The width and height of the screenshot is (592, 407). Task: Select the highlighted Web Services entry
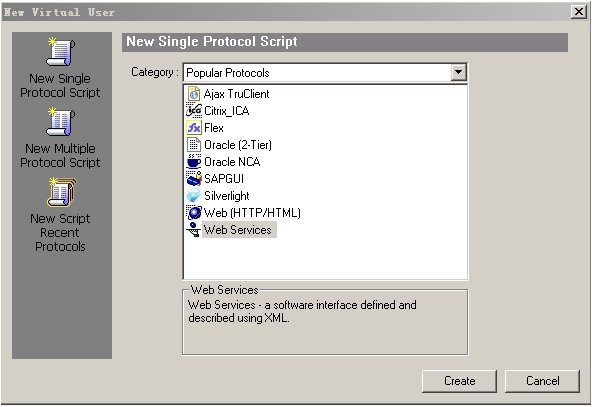point(239,230)
